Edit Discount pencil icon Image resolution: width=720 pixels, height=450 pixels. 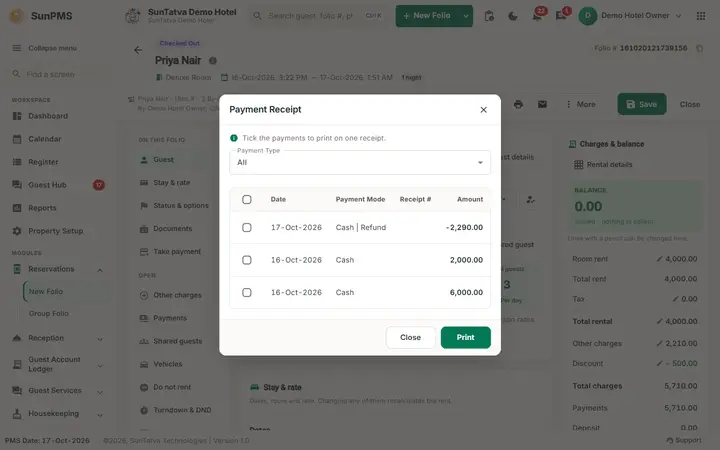659,363
